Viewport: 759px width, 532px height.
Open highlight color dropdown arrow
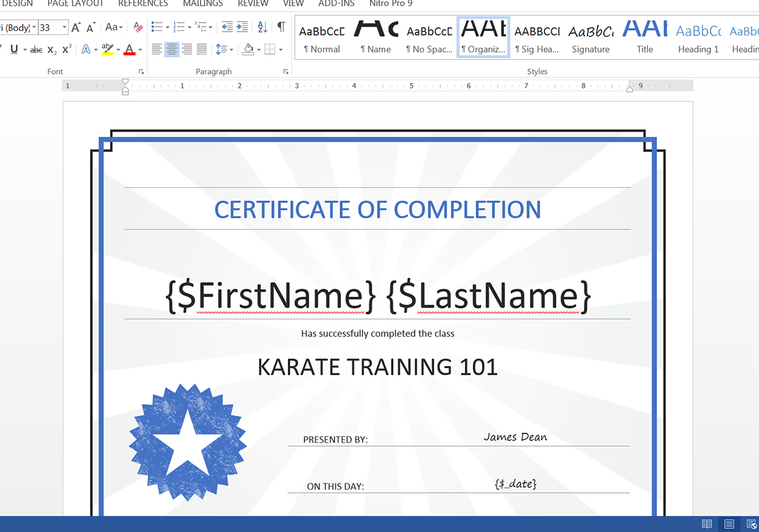click(118, 49)
